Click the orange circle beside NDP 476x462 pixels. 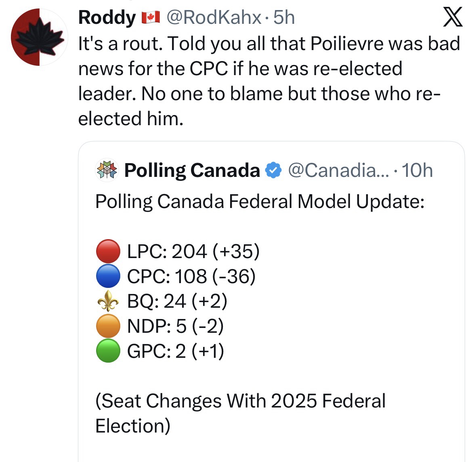coord(108,326)
